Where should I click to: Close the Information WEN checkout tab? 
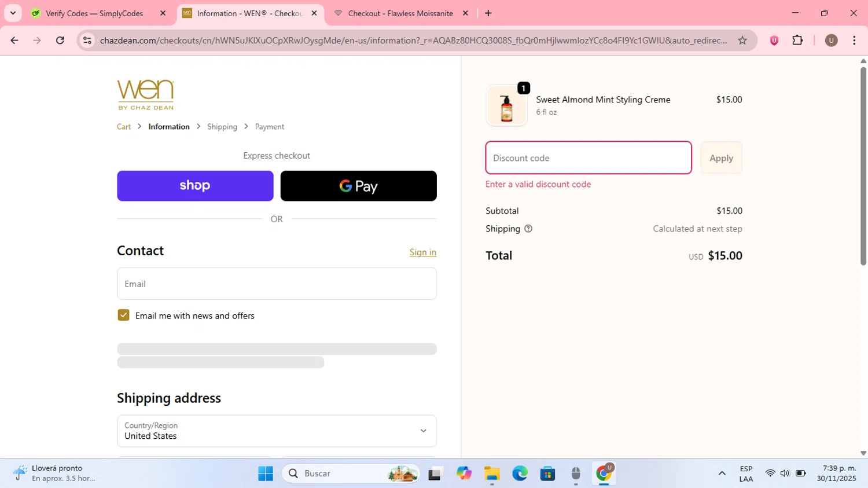(x=314, y=13)
